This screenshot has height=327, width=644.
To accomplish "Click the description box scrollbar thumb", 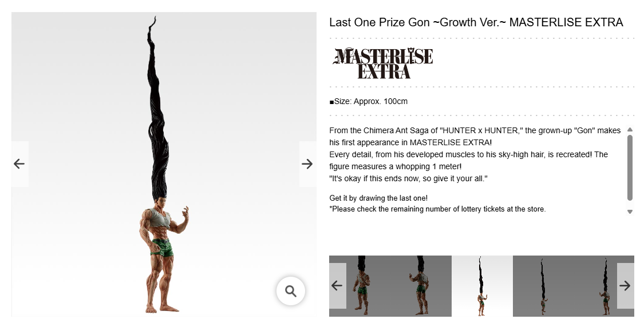I will [630, 168].
